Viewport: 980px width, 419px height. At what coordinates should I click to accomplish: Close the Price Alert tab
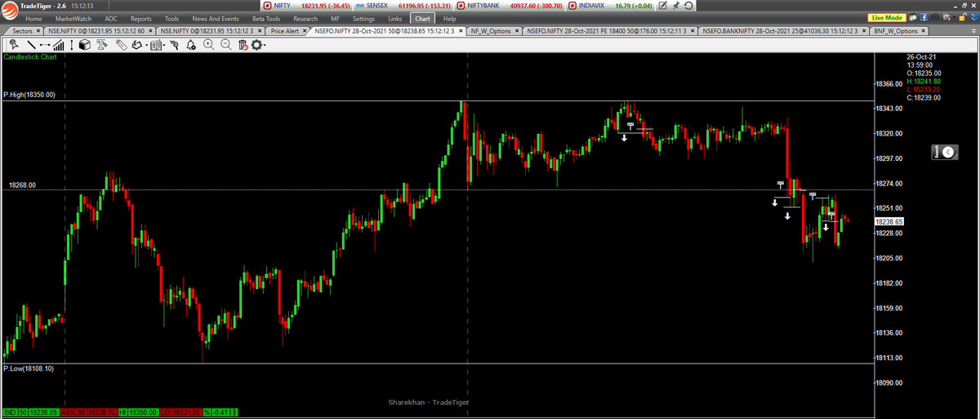305,31
